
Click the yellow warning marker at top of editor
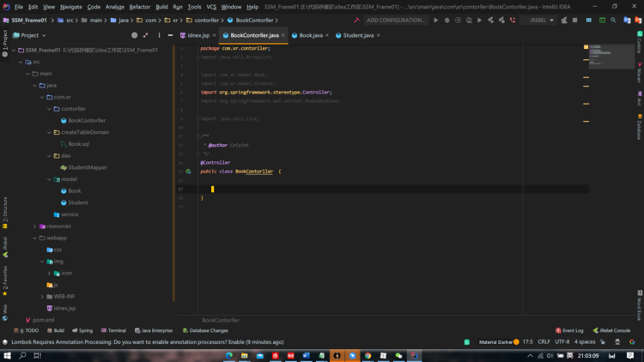click(x=586, y=47)
